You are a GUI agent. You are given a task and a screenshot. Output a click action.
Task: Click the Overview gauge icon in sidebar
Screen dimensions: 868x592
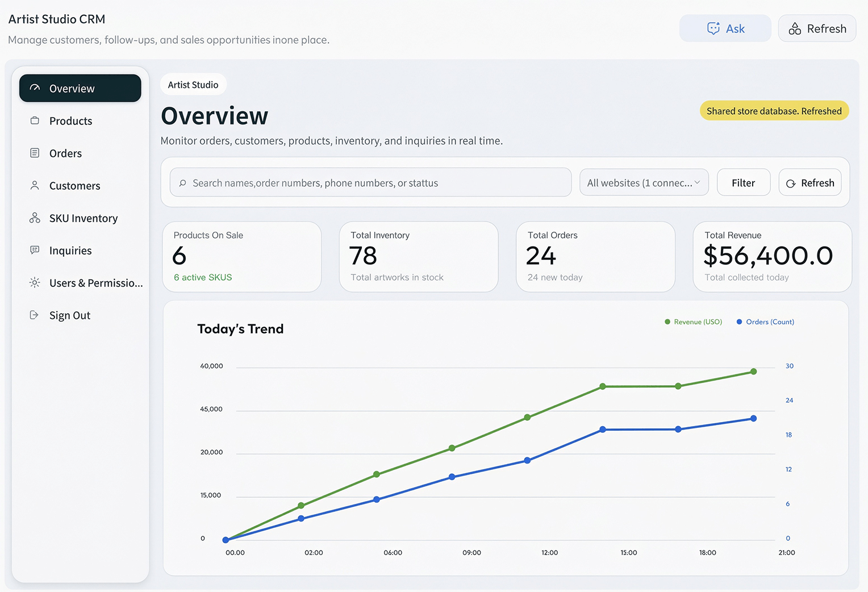point(35,88)
